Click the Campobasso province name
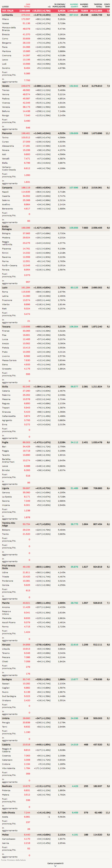The width and height of the screenshot is (112, 868). click(x=7, y=839)
